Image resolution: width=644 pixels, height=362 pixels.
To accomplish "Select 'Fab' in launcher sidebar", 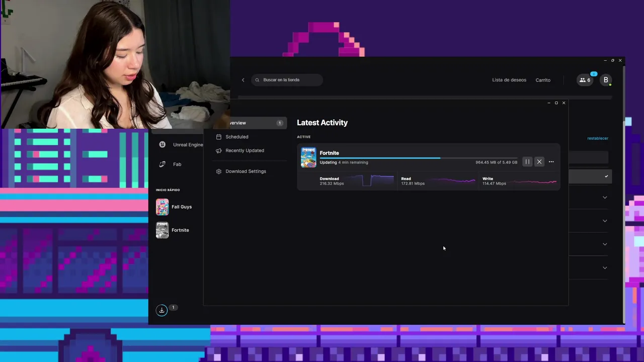I will tap(177, 164).
